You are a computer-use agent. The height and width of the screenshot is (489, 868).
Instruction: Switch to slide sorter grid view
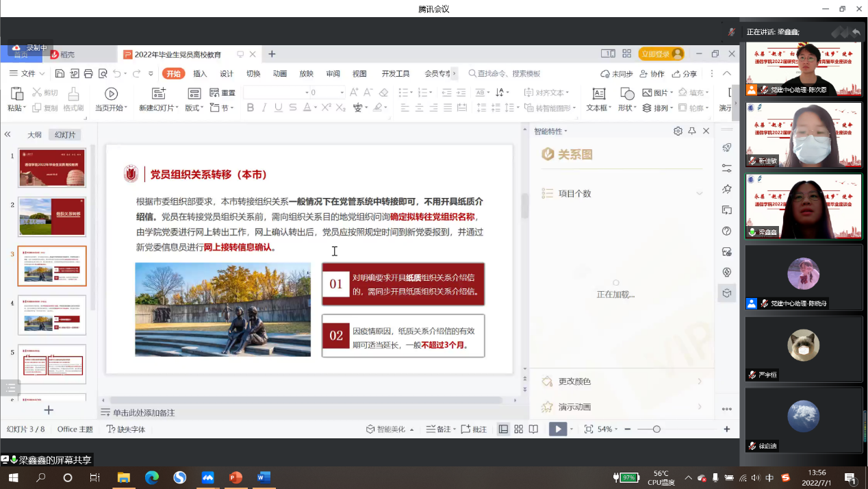pos(518,429)
